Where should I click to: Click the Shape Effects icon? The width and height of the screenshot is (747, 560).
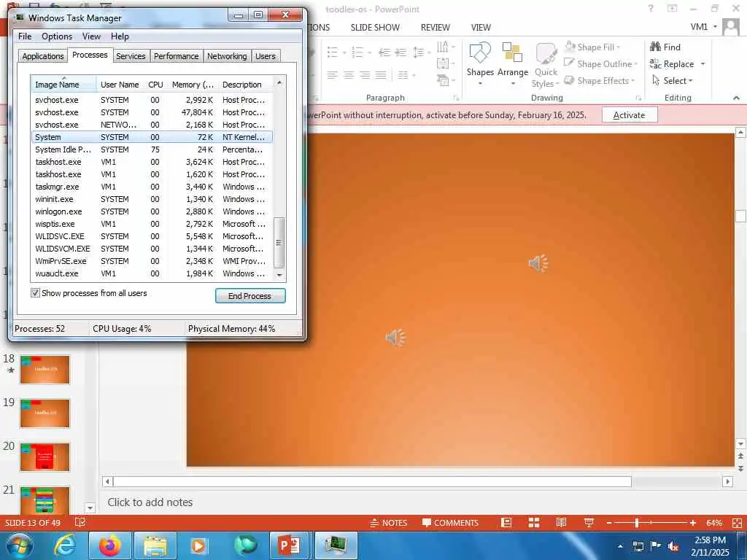pos(569,80)
